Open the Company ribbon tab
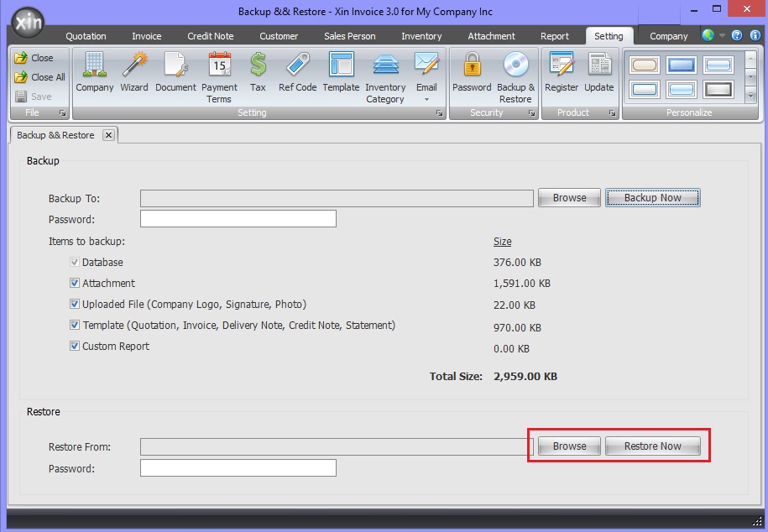Screen dimensions: 768x532 (x=669, y=36)
